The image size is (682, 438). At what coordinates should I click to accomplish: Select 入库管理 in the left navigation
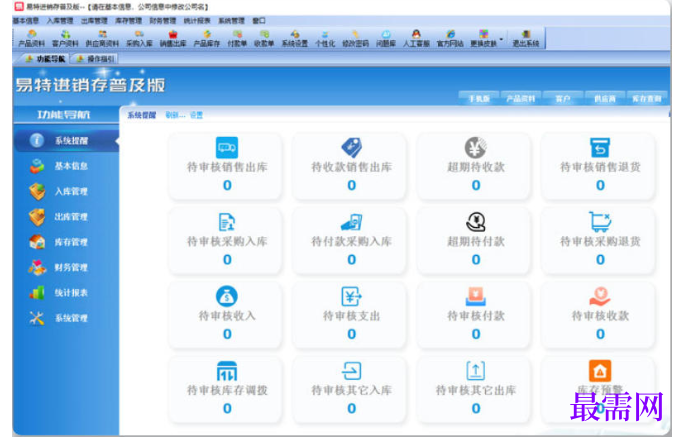click(67, 191)
